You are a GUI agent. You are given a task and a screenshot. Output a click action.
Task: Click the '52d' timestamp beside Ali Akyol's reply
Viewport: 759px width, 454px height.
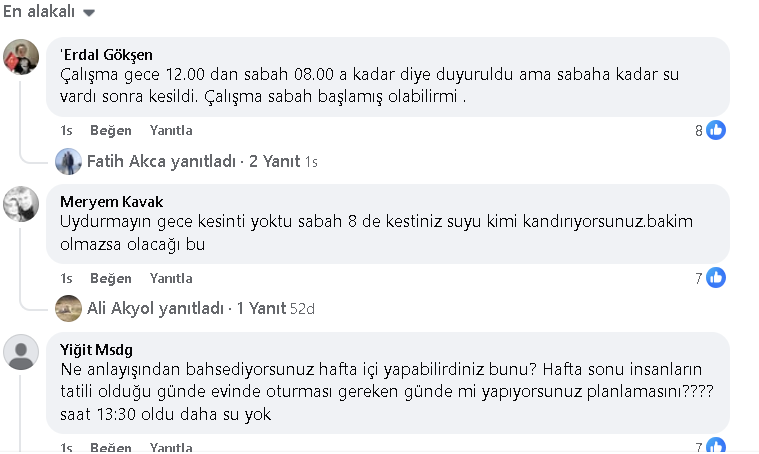302,309
